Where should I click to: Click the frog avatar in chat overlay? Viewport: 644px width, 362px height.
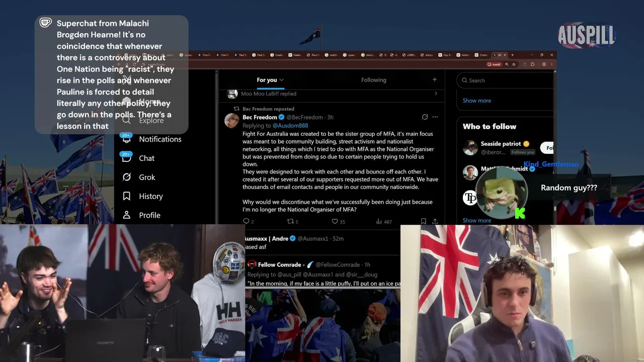tap(501, 193)
